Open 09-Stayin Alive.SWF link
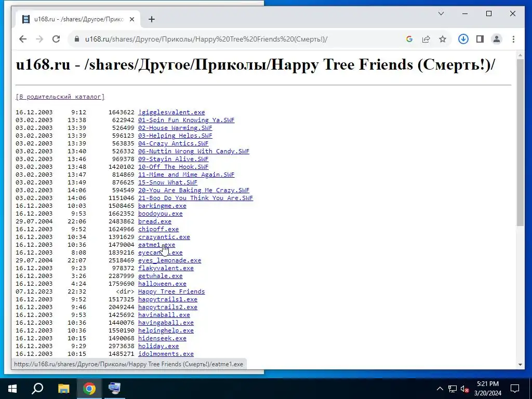The width and height of the screenshot is (532, 399). pos(174,159)
